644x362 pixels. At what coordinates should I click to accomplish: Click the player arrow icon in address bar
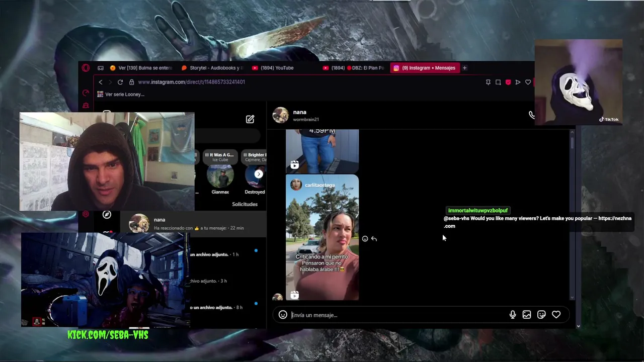click(x=518, y=82)
